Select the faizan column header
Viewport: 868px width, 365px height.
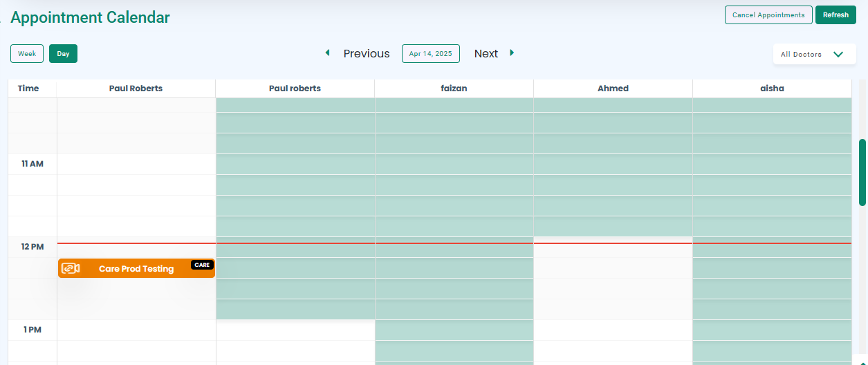click(x=454, y=88)
